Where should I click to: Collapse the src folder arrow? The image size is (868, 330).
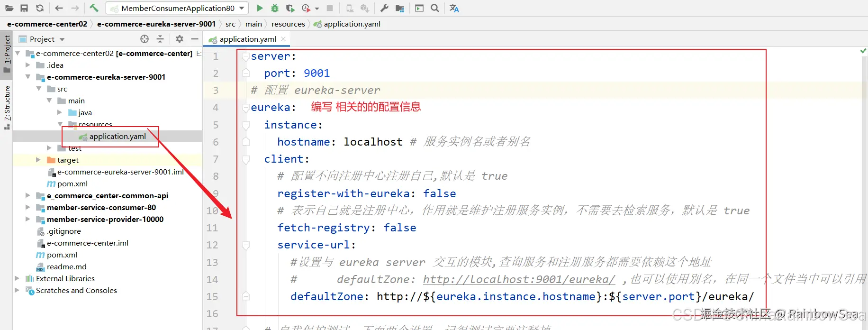(39, 89)
